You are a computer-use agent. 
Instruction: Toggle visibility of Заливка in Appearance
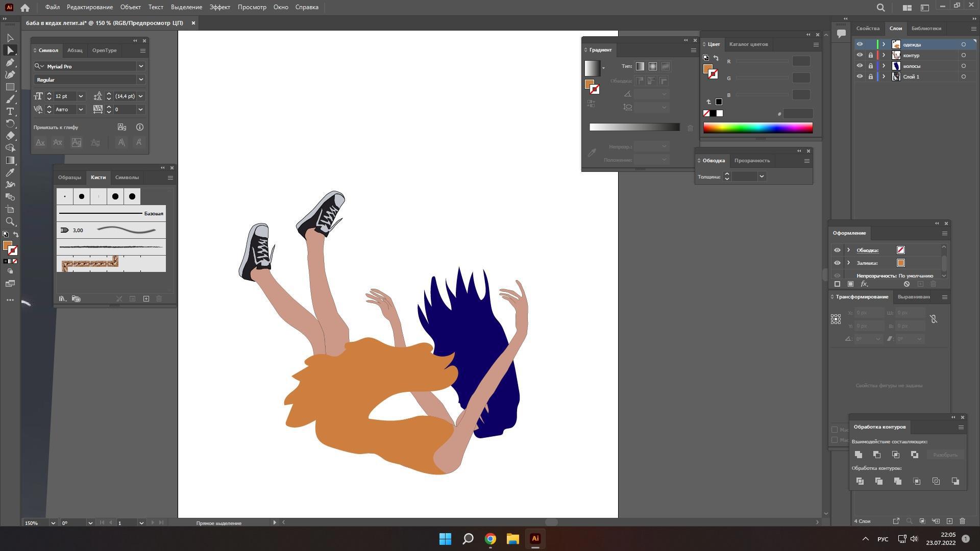837,263
